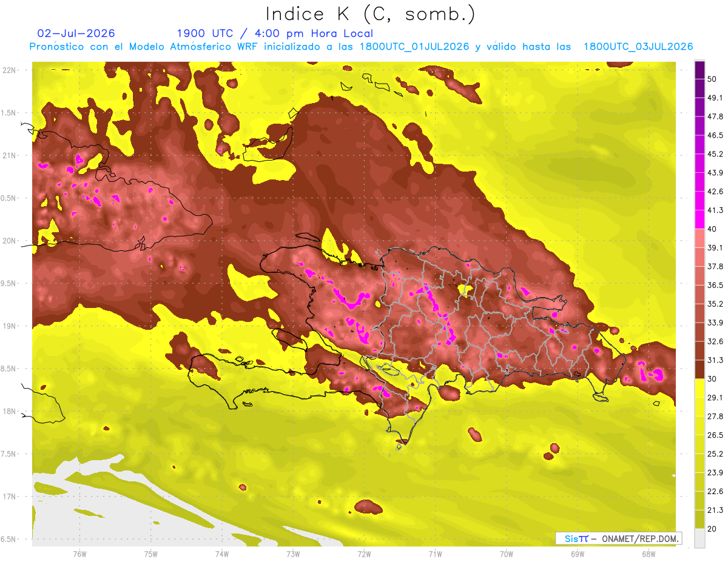
Task: Pick the dark brown swatch between 30 and 31.3
Action: pos(700,369)
